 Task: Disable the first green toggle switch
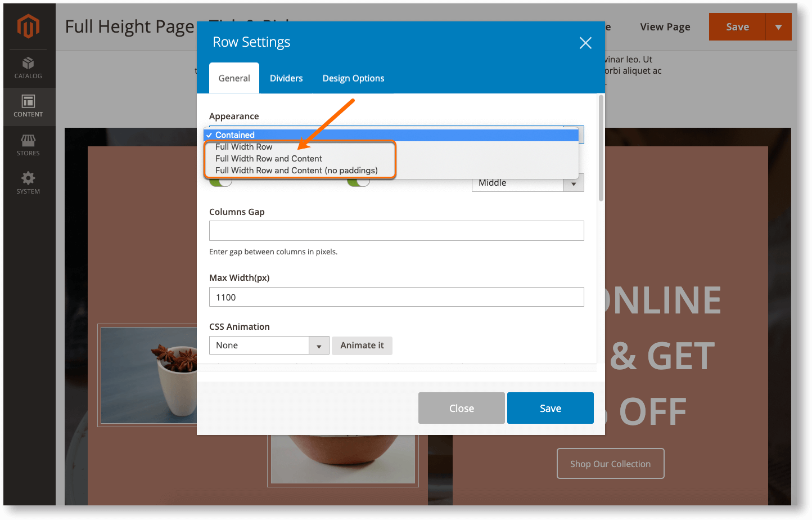220,182
